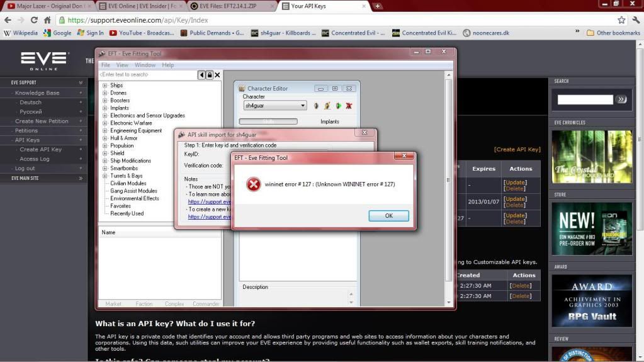This screenshot has width=644, height=362.
Task: Click the Faction tab at EFT bottom
Action: [x=144, y=304]
